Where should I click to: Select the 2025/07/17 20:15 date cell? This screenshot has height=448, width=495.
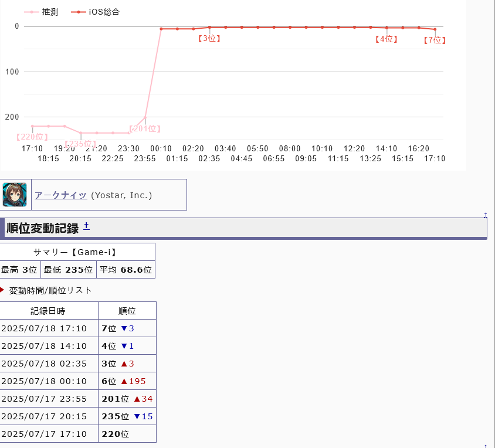(x=49, y=416)
